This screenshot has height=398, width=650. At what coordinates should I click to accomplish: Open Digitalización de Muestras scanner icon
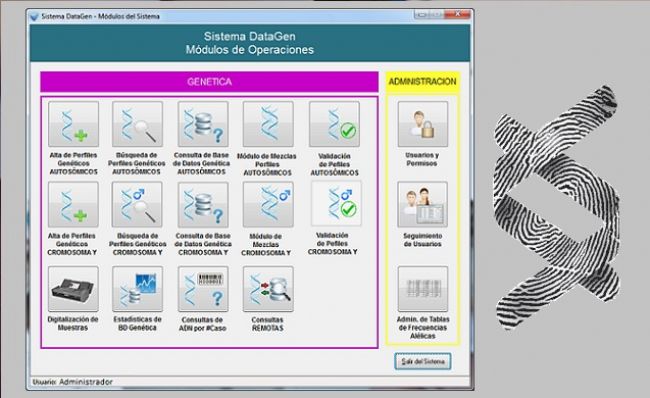73,289
